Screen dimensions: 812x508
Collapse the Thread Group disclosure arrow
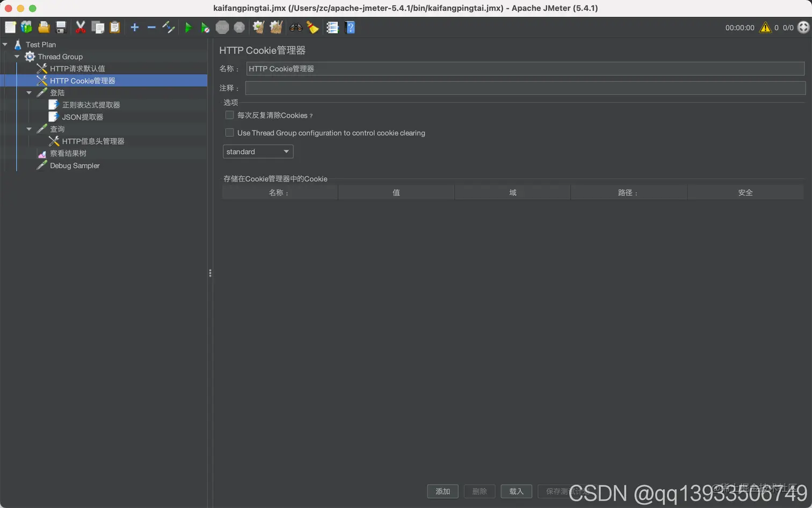pyautogui.click(x=17, y=56)
